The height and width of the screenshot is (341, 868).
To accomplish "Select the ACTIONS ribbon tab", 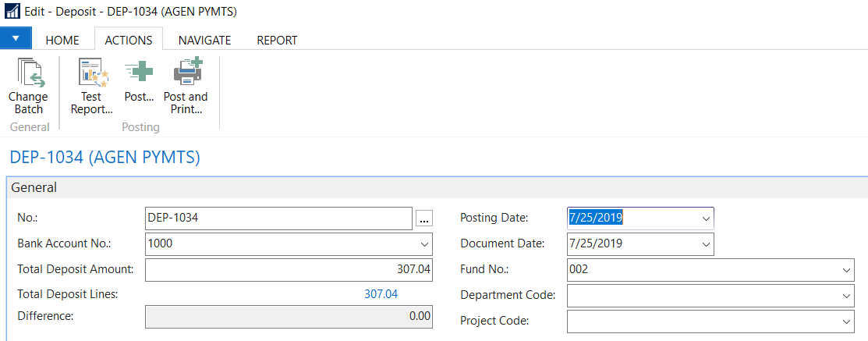I will pyautogui.click(x=128, y=40).
